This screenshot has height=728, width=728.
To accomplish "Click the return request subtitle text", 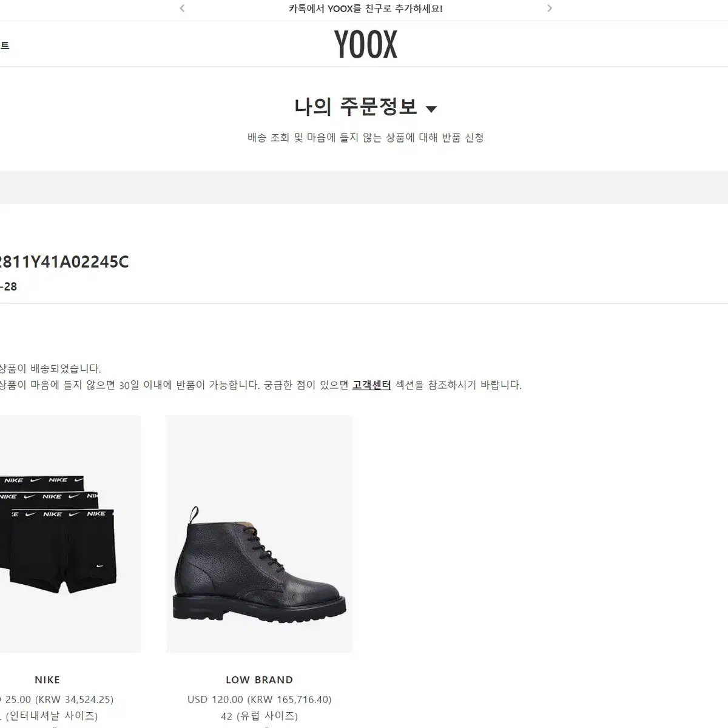I will [x=366, y=138].
